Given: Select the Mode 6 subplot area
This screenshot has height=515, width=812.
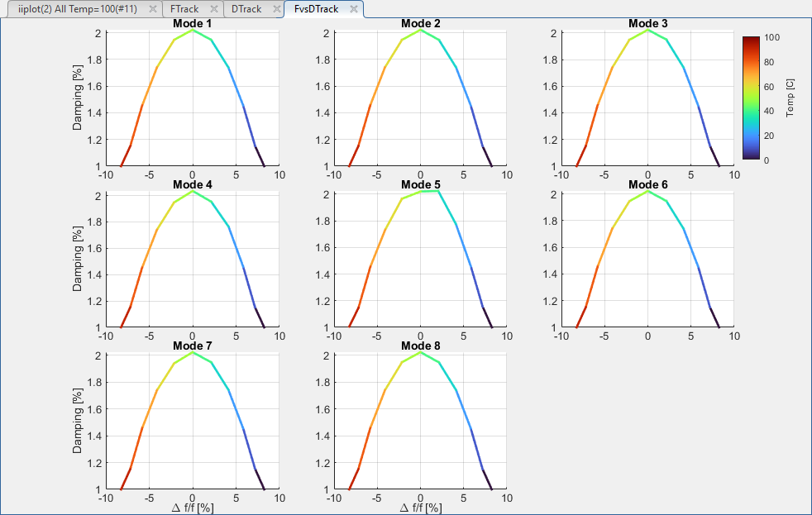Looking at the screenshot, I should coord(647,260).
